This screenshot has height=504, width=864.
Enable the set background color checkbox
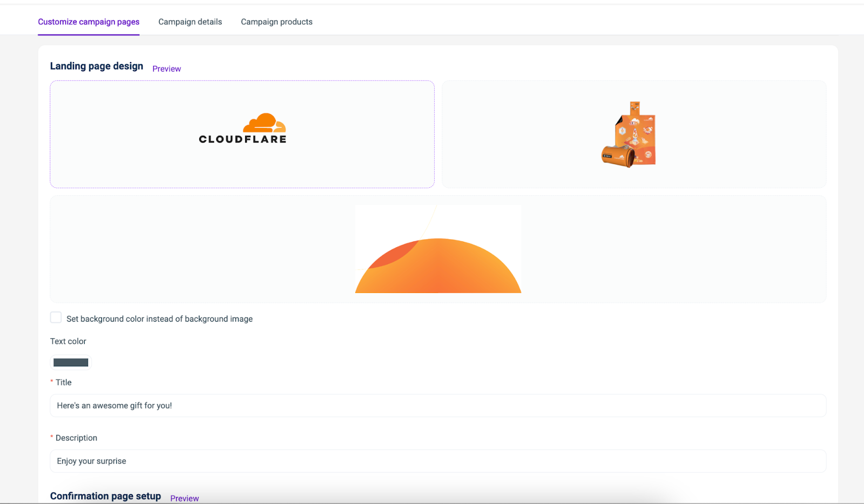(x=56, y=318)
